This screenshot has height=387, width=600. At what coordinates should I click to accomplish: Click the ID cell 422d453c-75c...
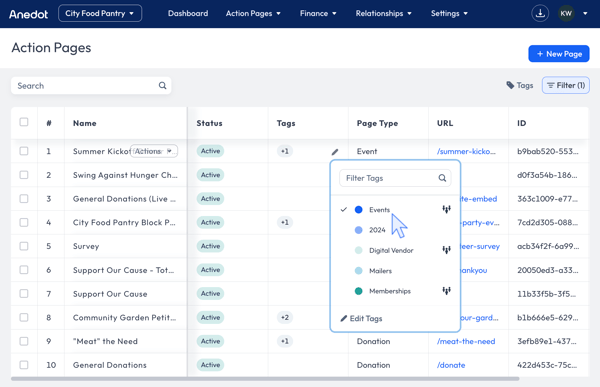tap(547, 365)
